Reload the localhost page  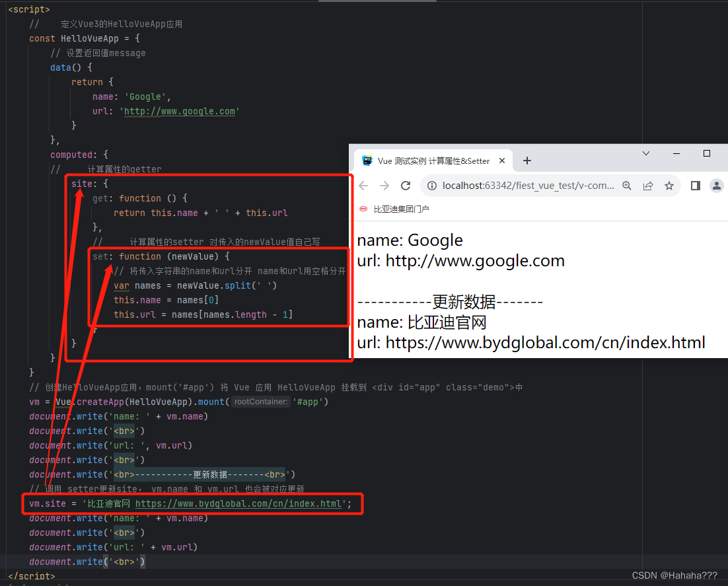[406, 186]
